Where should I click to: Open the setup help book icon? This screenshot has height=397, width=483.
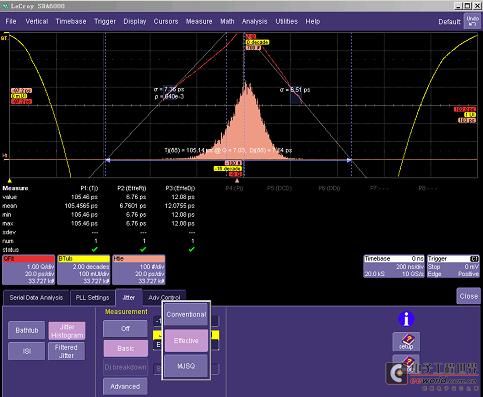[x=406, y=342]
